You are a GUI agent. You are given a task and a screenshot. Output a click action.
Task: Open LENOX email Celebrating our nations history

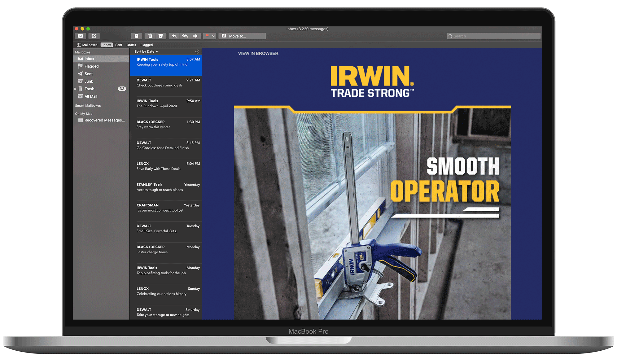coord(166,294)
